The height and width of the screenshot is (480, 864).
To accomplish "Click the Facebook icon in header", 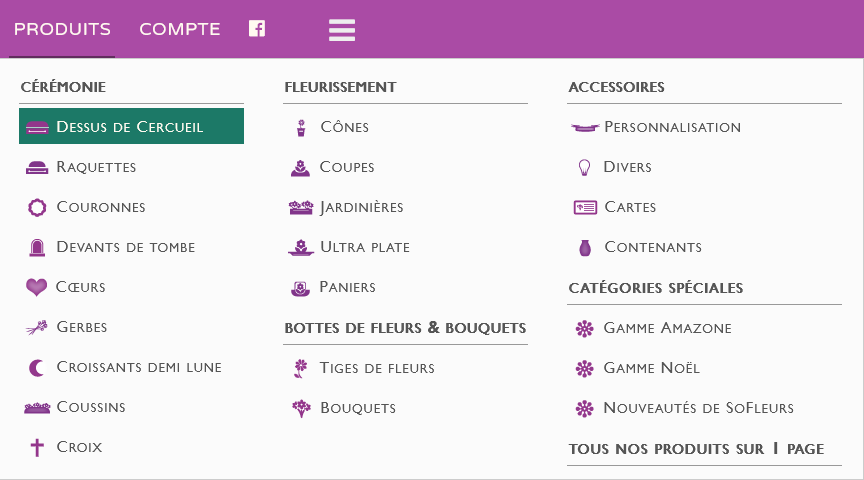I will 257,29.
